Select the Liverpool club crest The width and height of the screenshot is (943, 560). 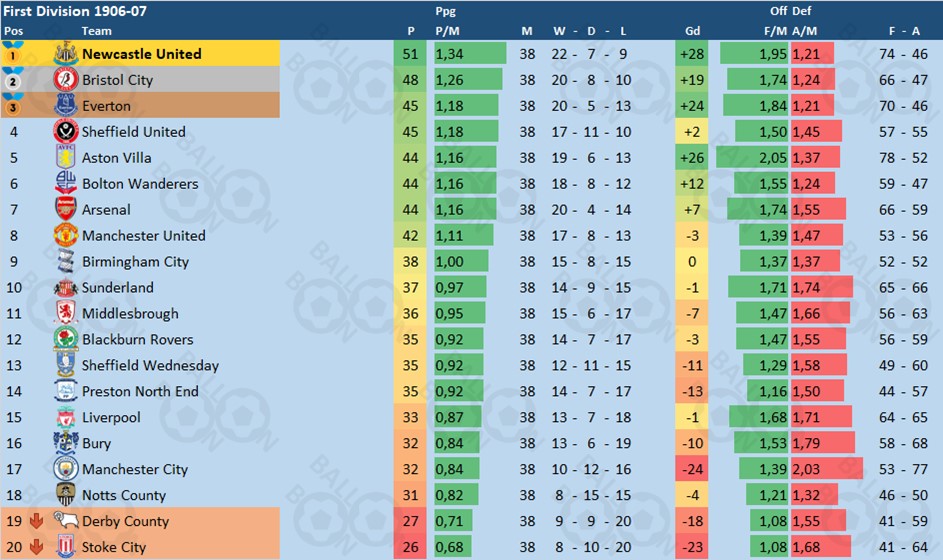(x=66, y=417)
